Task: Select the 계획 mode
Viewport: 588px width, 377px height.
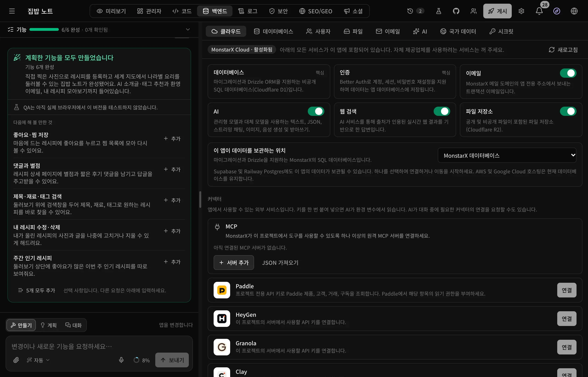Action: point(49,325)
